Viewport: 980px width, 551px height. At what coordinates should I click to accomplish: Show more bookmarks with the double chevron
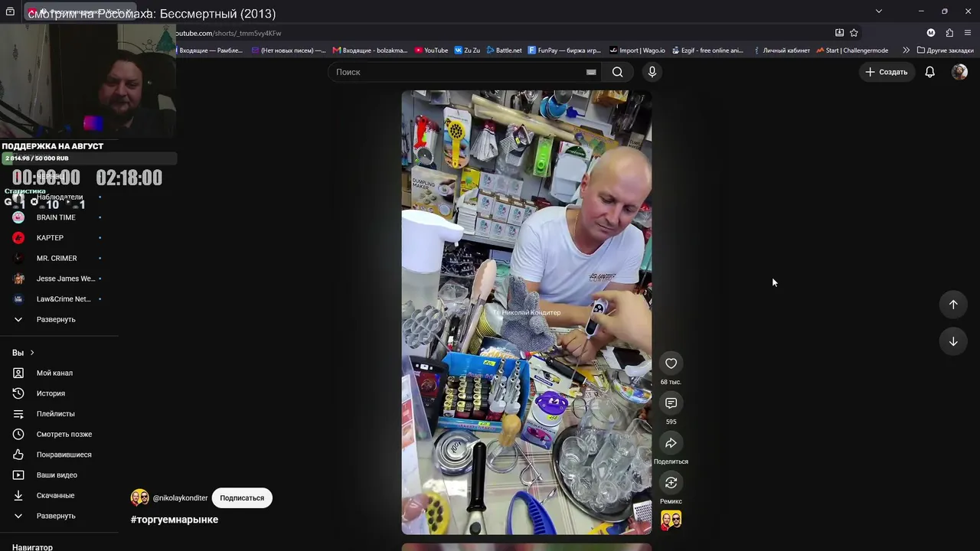point(906,51)
